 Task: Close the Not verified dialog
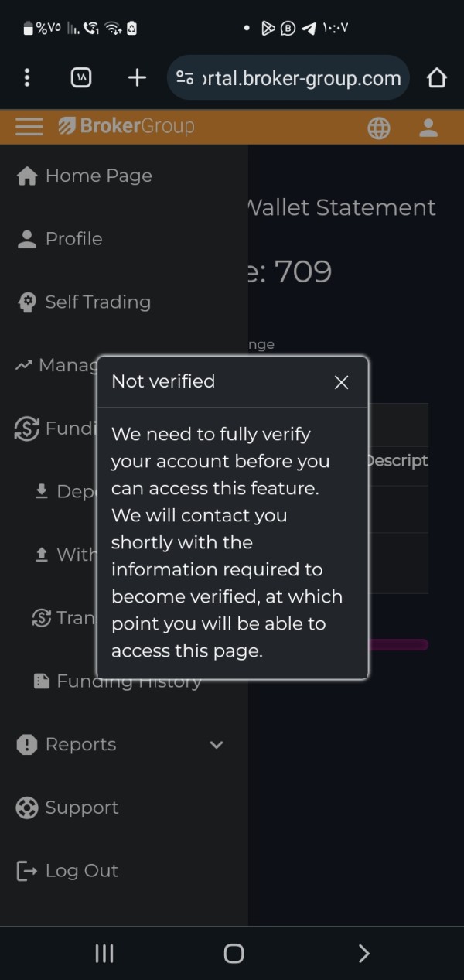click(341, 382)
